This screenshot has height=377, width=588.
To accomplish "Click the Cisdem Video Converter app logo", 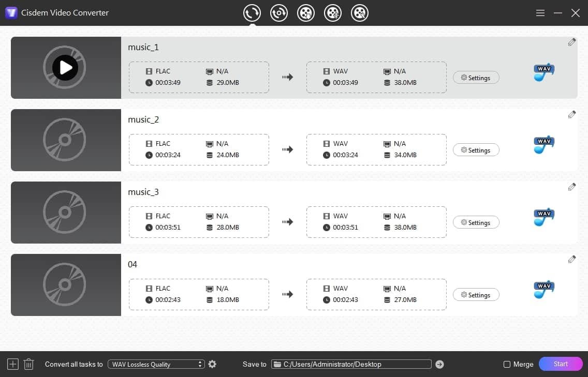I will tap(11, 13).
